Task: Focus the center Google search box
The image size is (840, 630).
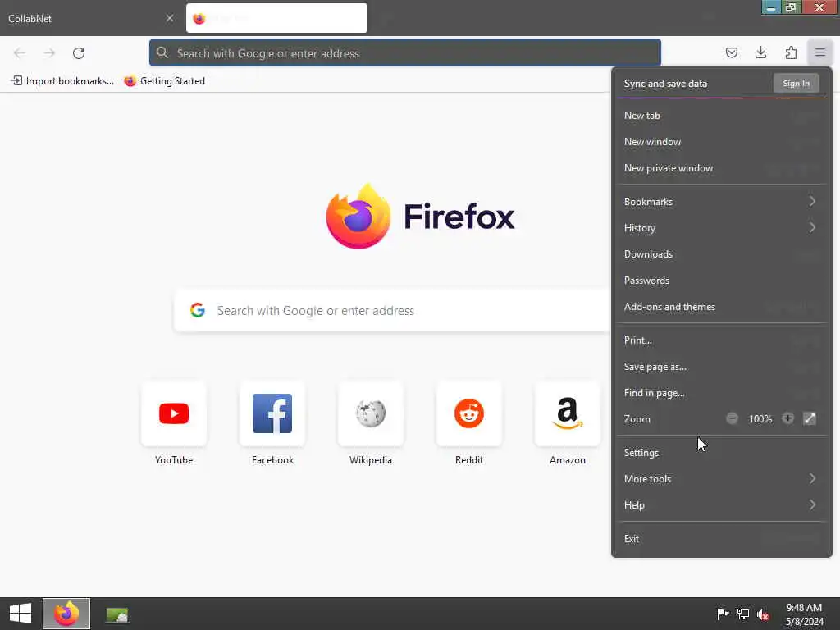Action: coord(393,311)
